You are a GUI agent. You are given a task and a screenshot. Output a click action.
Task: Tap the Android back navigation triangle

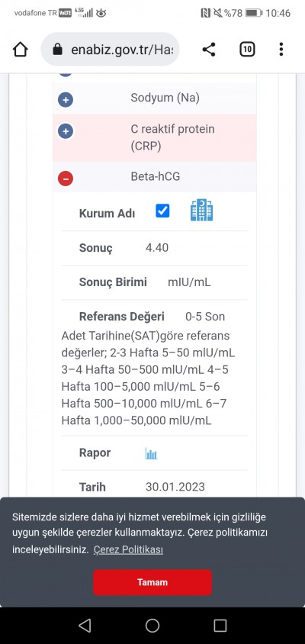coord(85,626)
